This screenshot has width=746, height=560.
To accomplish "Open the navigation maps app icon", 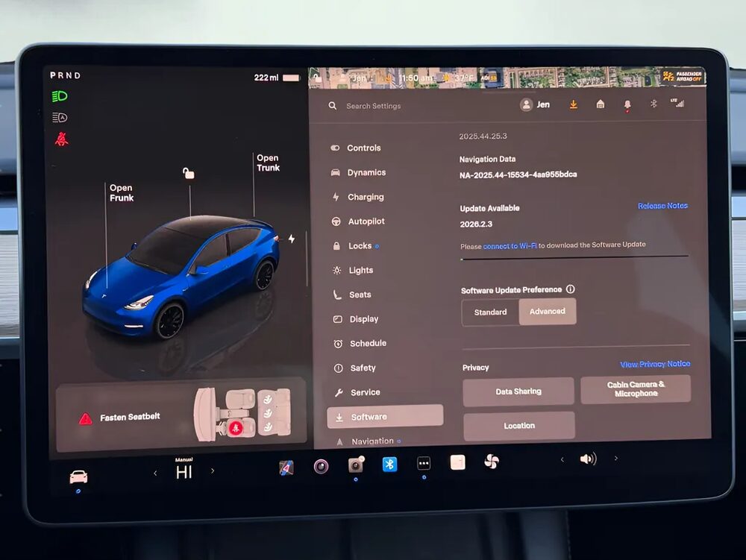I will 286,468.
